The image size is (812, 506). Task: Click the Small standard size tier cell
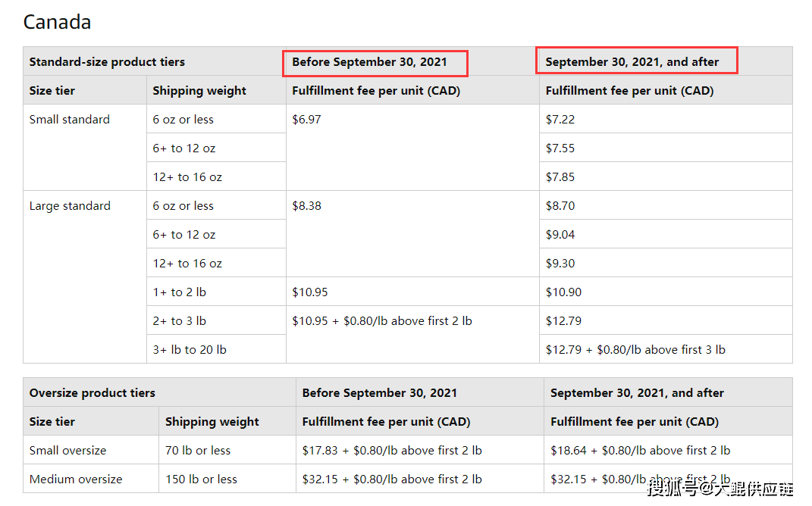click(x=70, y=120)
